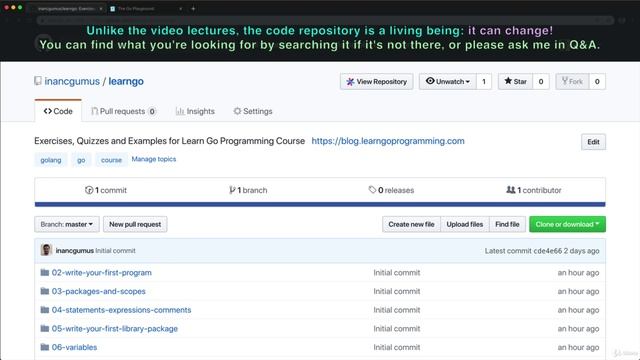The width and height of the screenshot is (640, 360).
Task: Switch to the Code tab
Action: pyautogui.click(x=58, y=111)
